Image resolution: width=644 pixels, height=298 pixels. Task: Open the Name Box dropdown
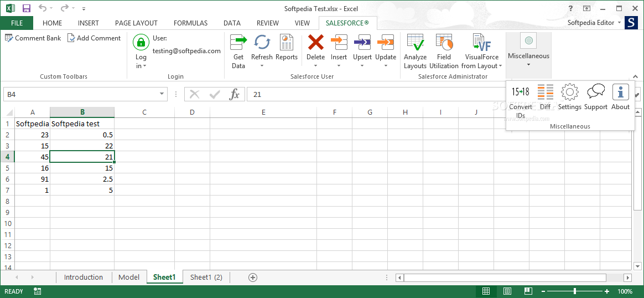pos(162,95)
